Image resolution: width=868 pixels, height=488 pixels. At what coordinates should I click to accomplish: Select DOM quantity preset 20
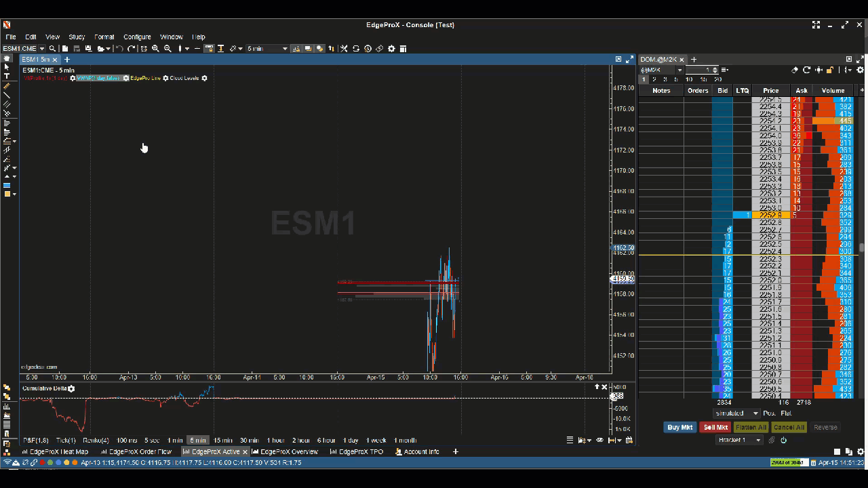coord(717,79)
